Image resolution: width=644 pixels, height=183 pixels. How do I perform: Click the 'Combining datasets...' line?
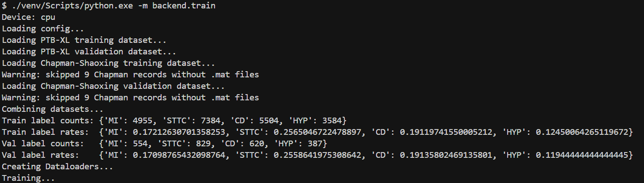point(53,109)
